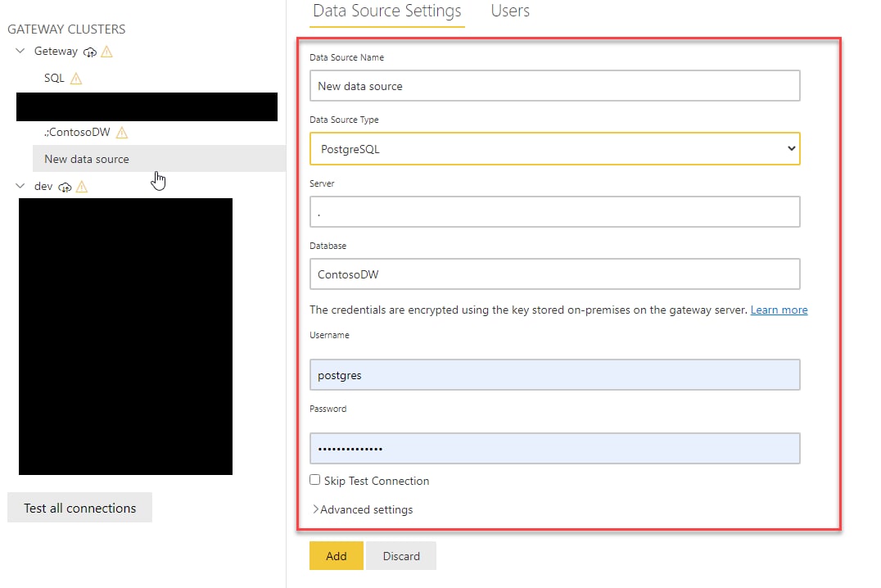
Task: Click the warning icon beside ContosoDW
Action: (x=122, y=133)
